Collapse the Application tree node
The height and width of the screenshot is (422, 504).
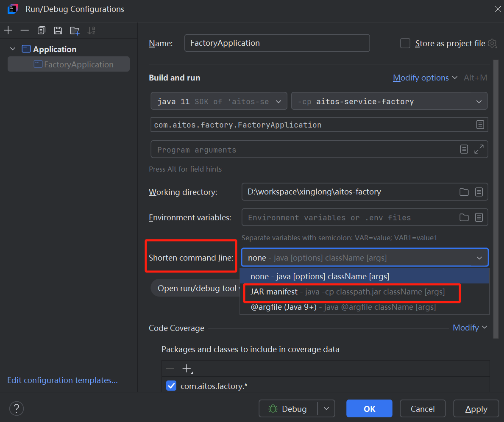point(12,49)
